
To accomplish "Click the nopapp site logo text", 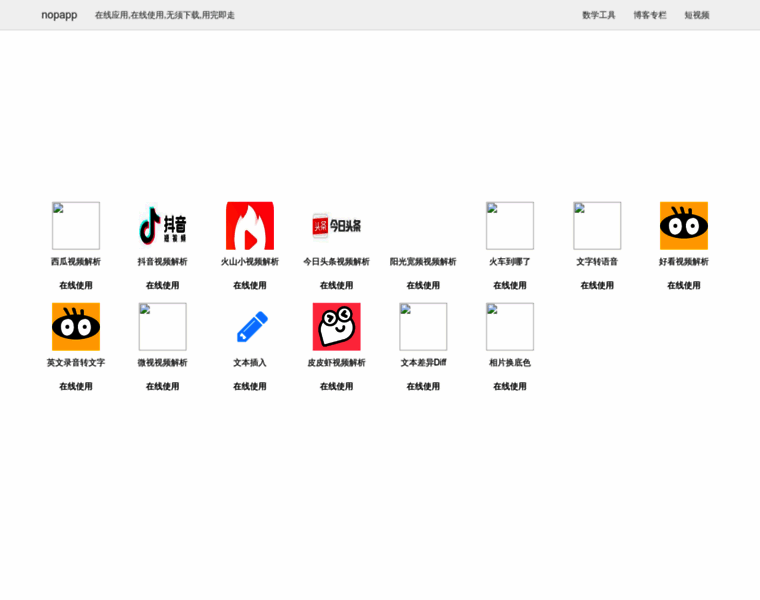I will click(x=59, y=15).
